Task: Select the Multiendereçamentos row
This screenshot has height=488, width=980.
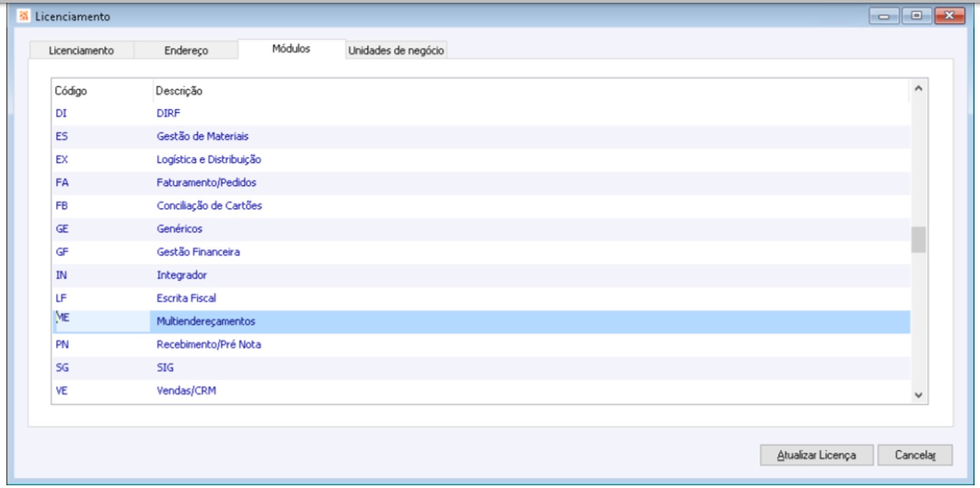Action: [481, 322]
